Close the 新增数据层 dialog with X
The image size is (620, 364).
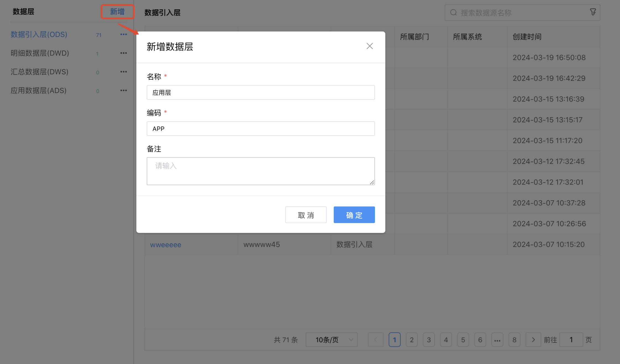[x=369, y=46]
